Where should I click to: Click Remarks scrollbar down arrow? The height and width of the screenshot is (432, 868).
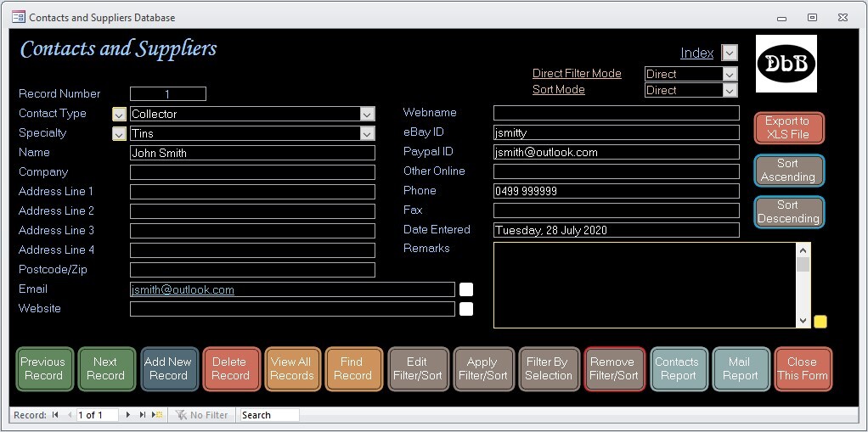click(x=803, y=320)
